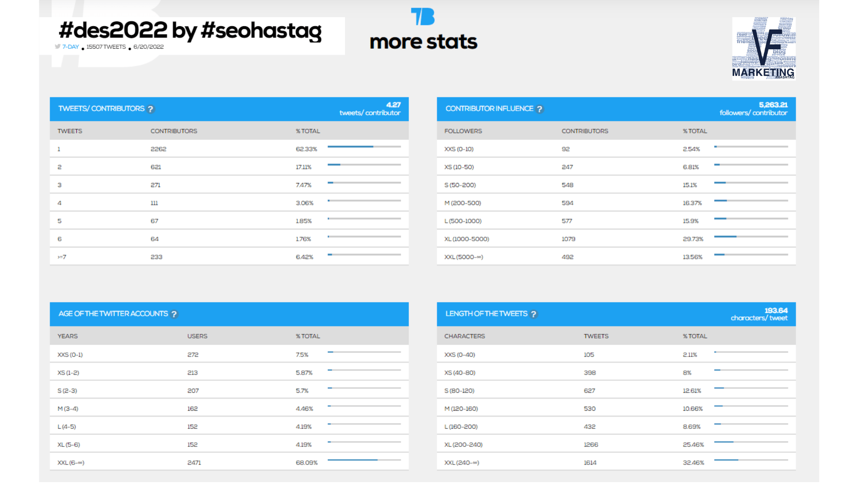Select the M (3-4) years row label

(x=68, y=409)
